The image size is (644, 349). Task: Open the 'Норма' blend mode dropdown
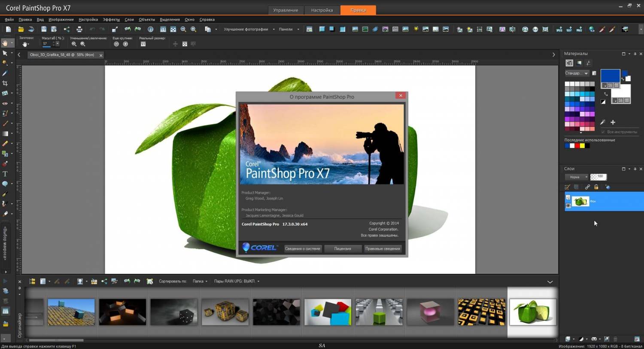coord(576,177)
